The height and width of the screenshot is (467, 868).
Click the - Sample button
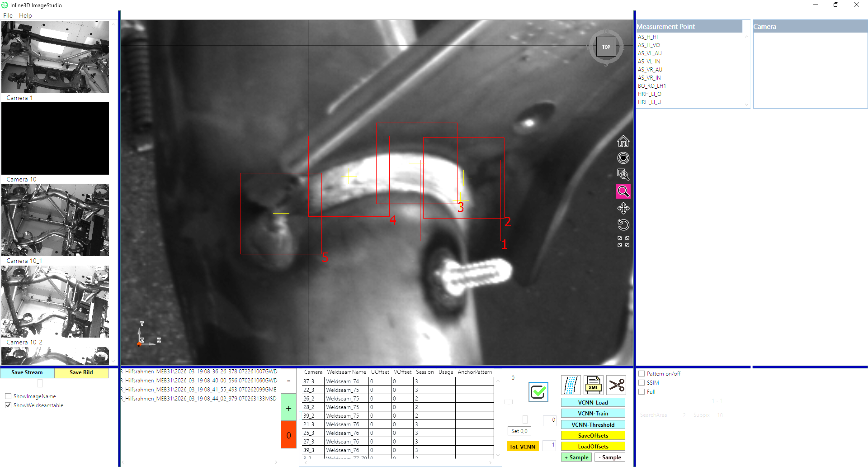pos(610,457)
